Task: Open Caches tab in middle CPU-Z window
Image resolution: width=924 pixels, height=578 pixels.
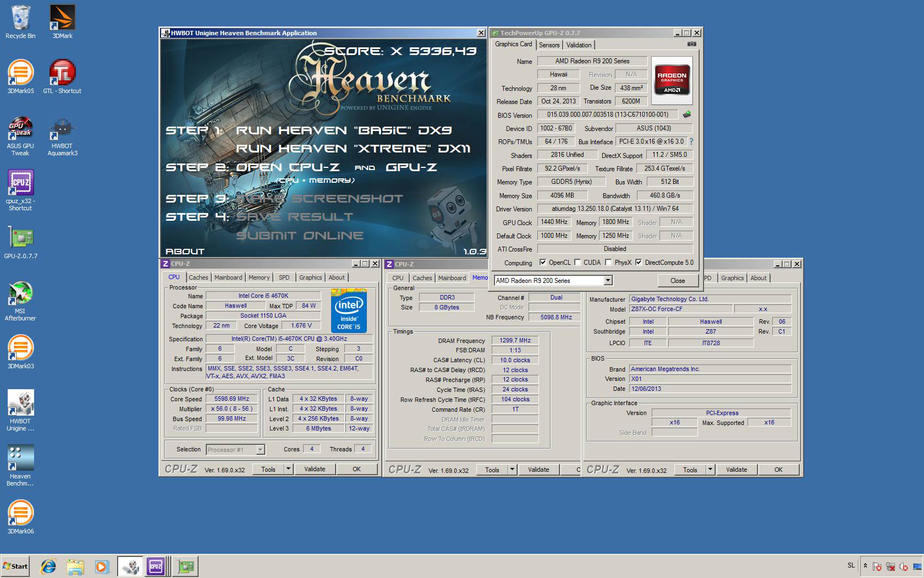Action: pyautogui.click(x=422, y=278)
